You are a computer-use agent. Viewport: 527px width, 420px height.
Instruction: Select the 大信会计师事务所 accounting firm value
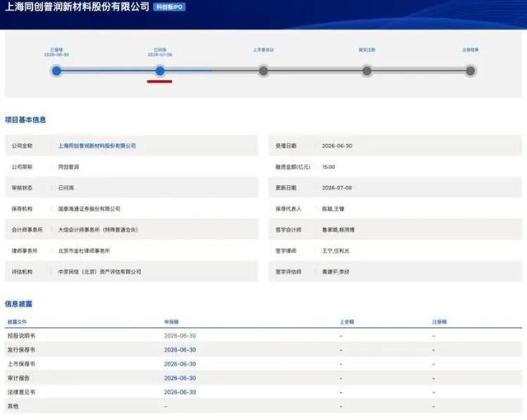click(x=98, y=230)
